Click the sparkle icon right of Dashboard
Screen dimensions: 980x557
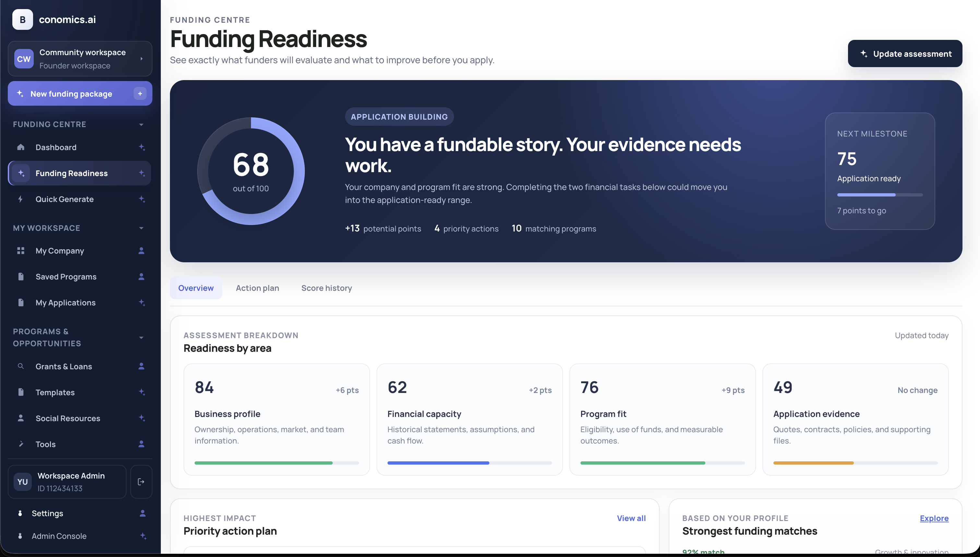pyautogui.click(x=141, y=147)
